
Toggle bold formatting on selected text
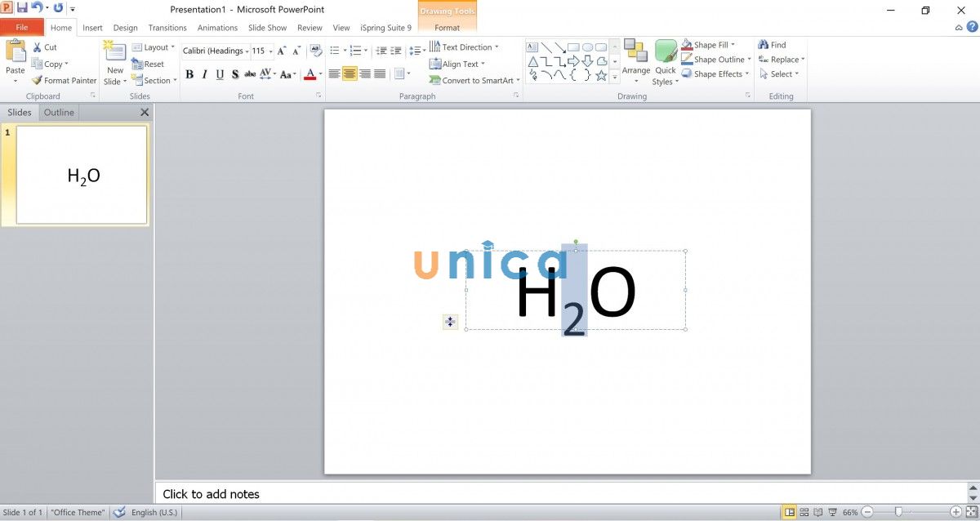(x=190, y=74)
